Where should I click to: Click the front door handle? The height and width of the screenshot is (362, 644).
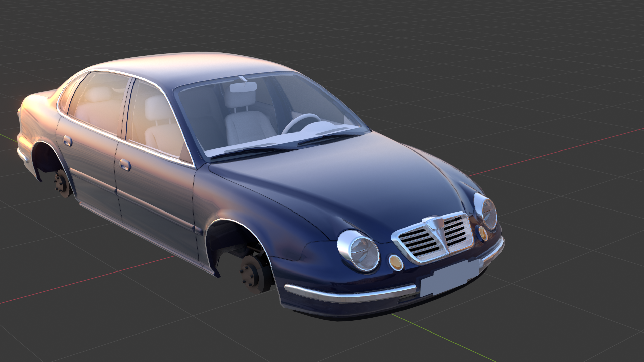coord(125,164)
